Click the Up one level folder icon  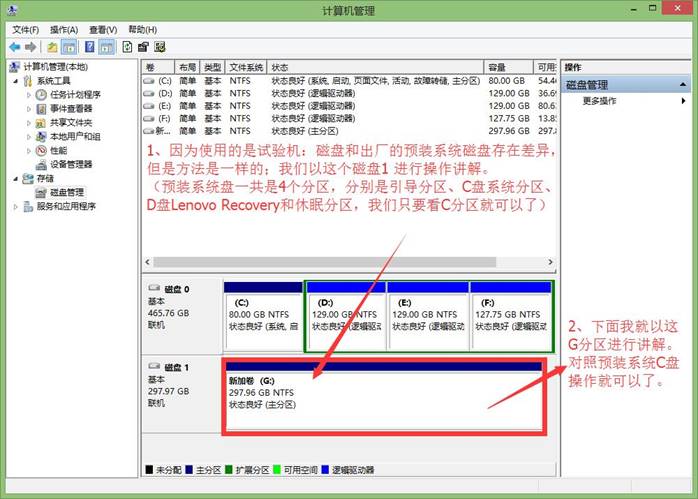(x=52, y=46)
